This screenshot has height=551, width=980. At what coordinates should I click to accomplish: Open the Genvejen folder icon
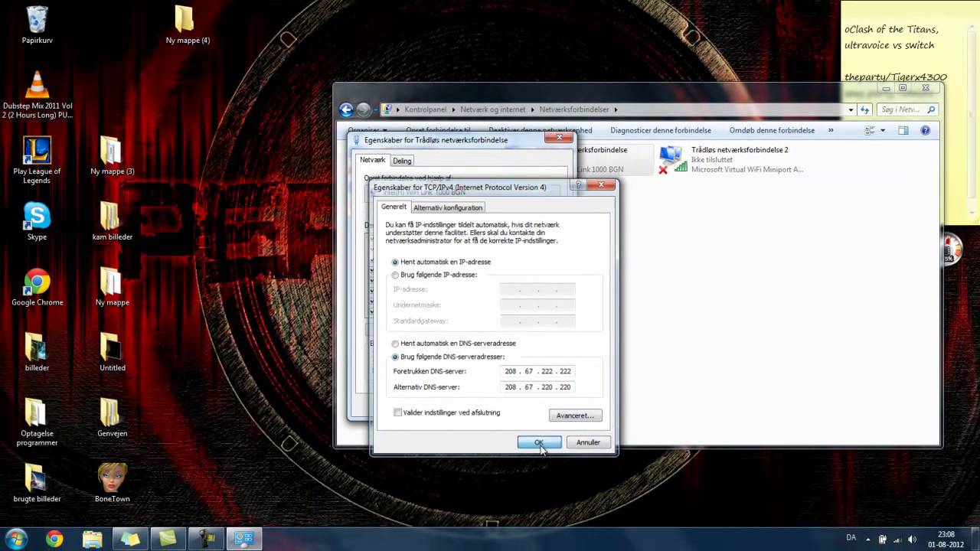click(x=112, y=418)
